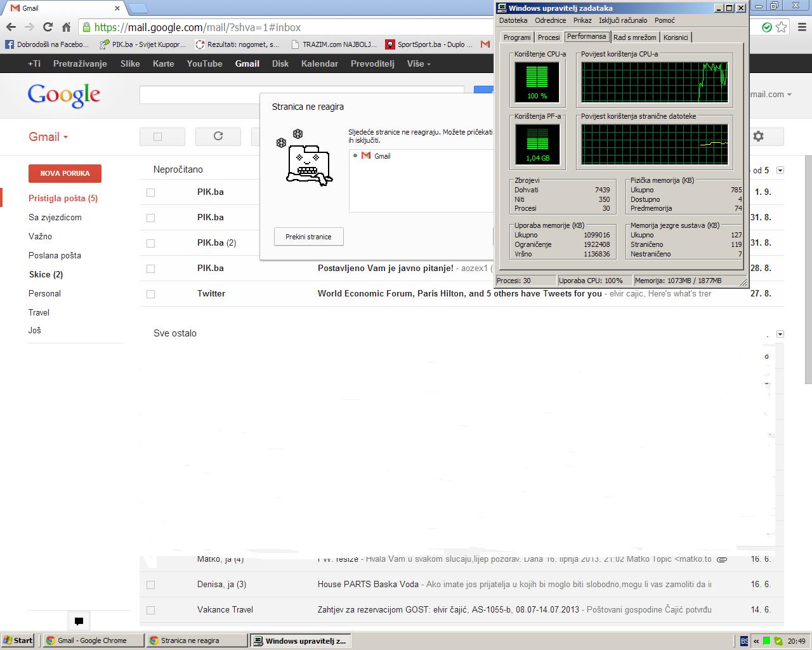The width and height of the screenshot is (812, 650).
Task: Click the new tab button in Chrome
Action: tap(138, 8)
